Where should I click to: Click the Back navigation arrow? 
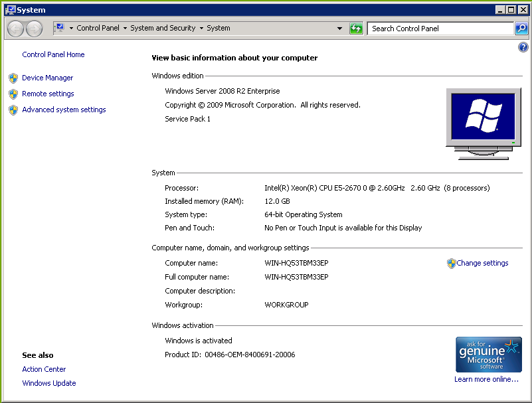pyautogui.click(x=15, y=29)
